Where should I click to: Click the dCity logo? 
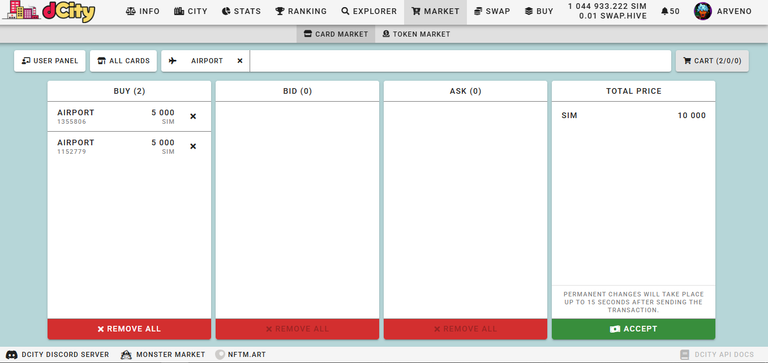(49, 12)
